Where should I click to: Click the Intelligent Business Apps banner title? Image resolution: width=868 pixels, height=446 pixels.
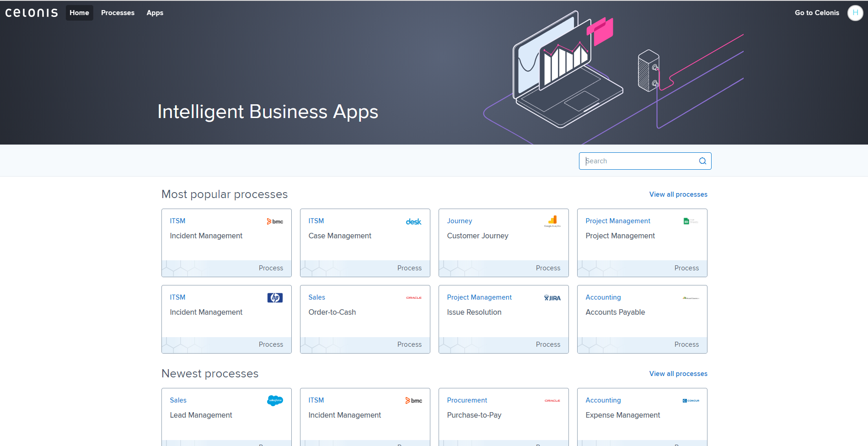tap(268, 112)
